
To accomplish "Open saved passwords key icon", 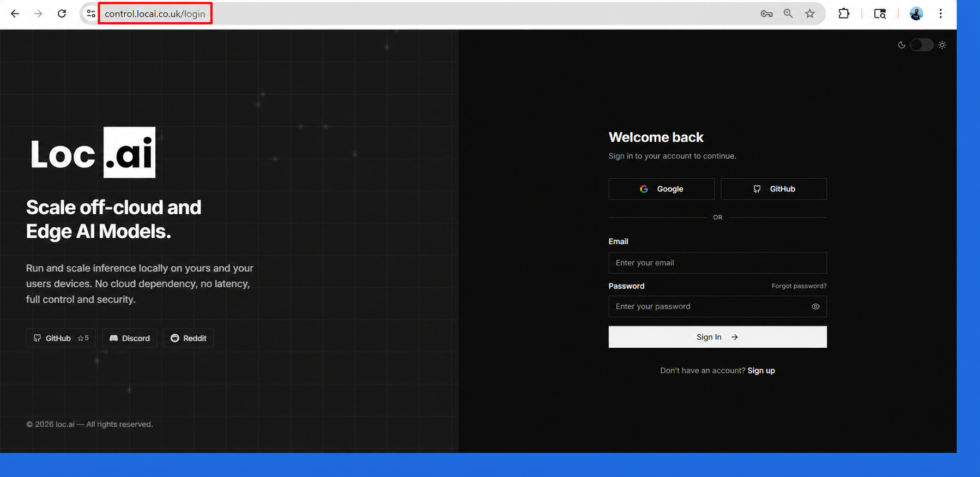I will [766, 14].
